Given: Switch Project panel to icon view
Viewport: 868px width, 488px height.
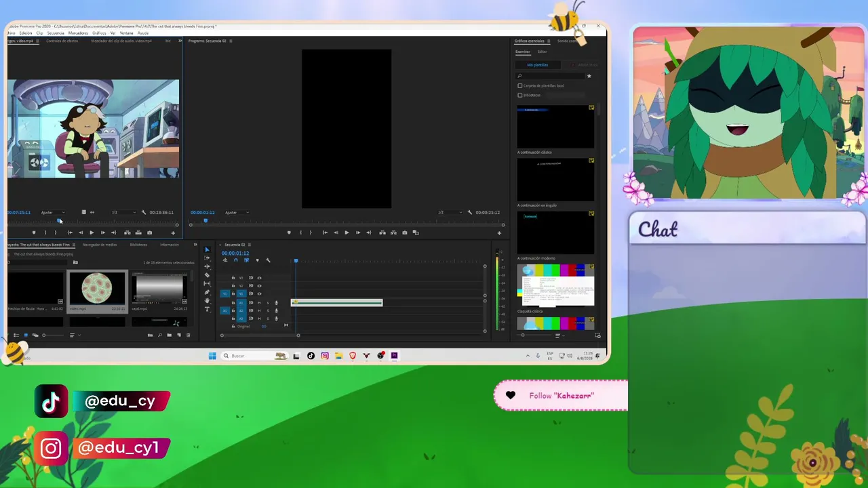Looking at the screenshot, I should [26, 335].
